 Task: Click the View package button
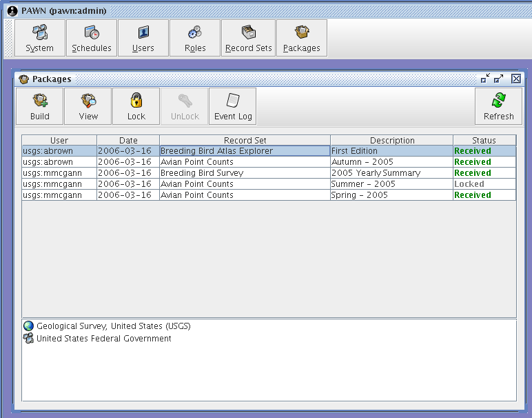(88, 106)
